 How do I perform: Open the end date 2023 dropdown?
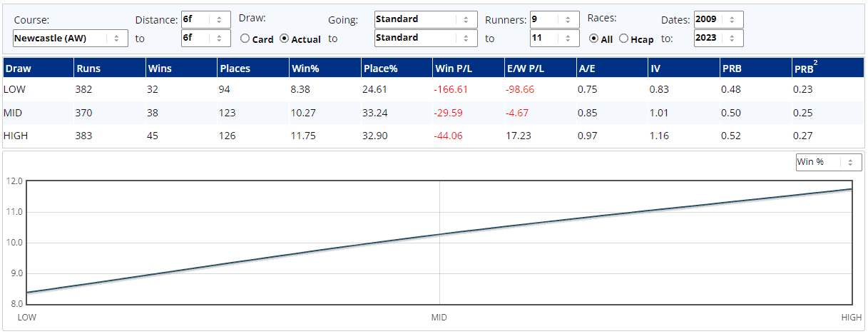(718, 39)
